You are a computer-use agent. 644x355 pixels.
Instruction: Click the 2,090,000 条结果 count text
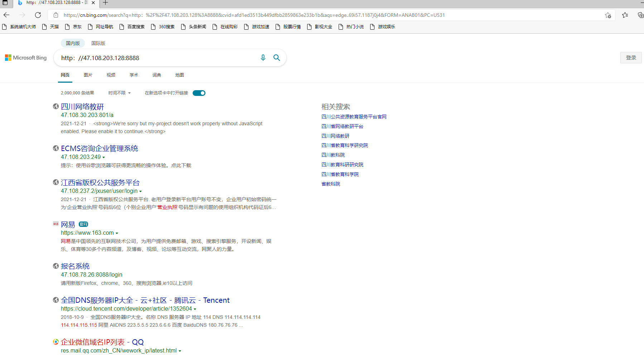(x=77, y=93)
